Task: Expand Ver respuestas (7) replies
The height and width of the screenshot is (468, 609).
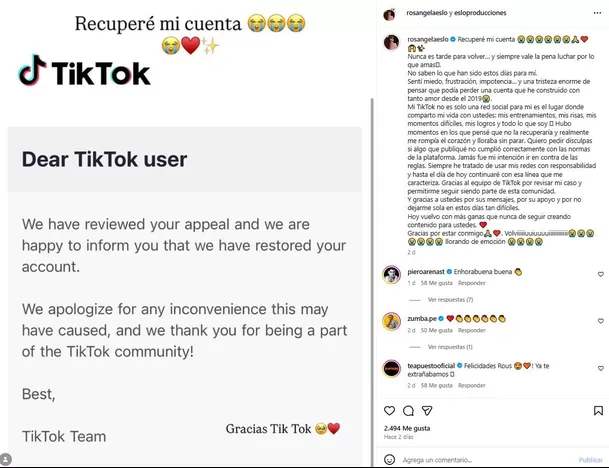Action: (x=450, y=299)
